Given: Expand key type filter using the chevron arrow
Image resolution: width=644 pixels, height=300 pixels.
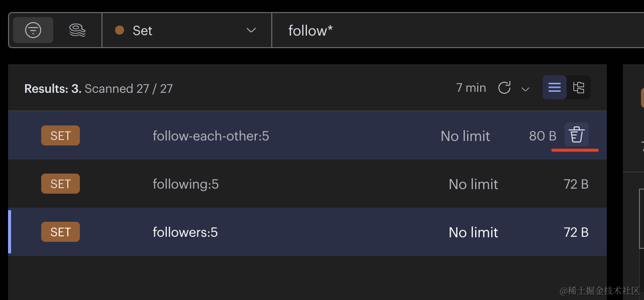Looking at the screenshot, I should coord(251,31).
